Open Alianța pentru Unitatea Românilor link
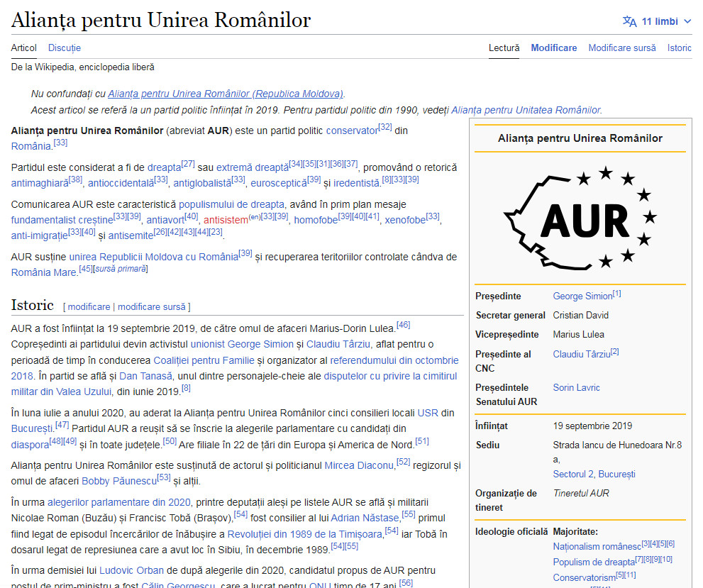This screenshot has height=588, width=703. [526, 110]
